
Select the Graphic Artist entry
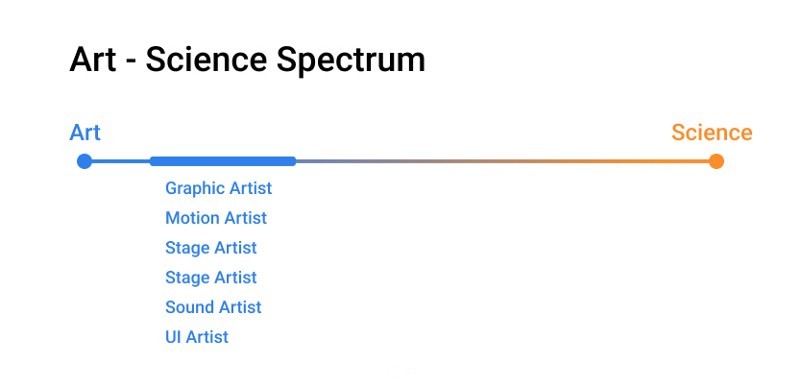click(218, 188)
